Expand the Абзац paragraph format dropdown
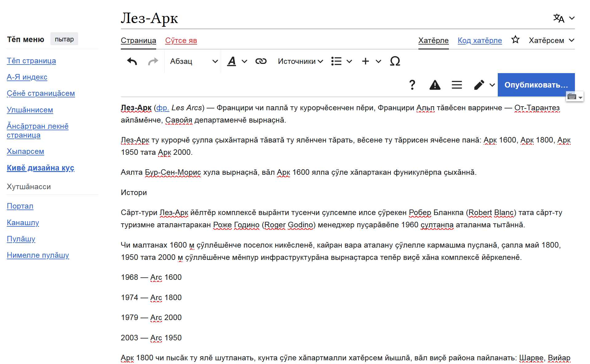The width and height of the screenshot is (590, 364). coord(193,61)
